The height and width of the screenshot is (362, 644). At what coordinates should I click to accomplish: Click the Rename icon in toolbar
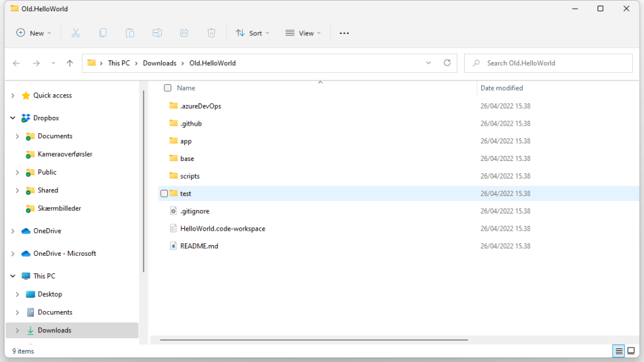coord(157,33)
